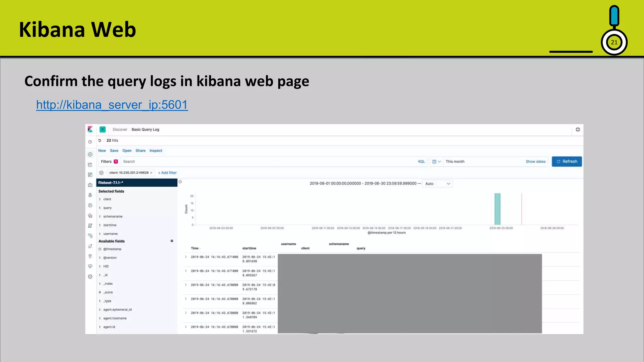The image size is (644, 362).
Task: Switch query language via KQL button
Action: click(x=421, y=162)
